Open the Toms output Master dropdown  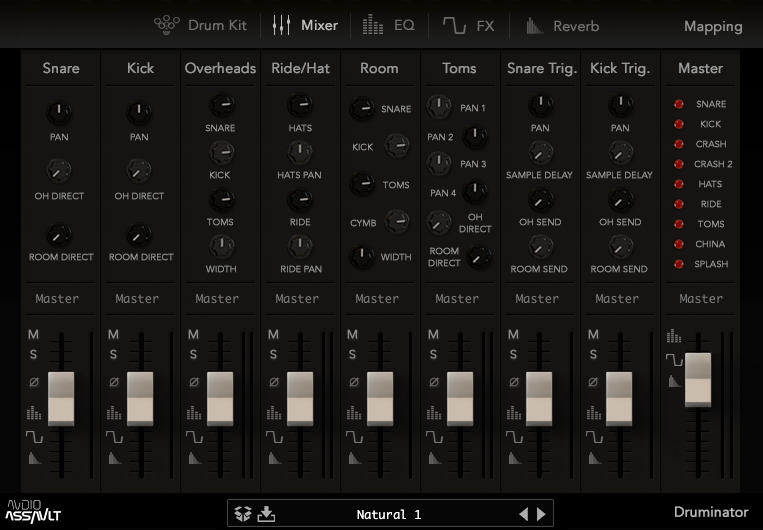click(457, 298)
